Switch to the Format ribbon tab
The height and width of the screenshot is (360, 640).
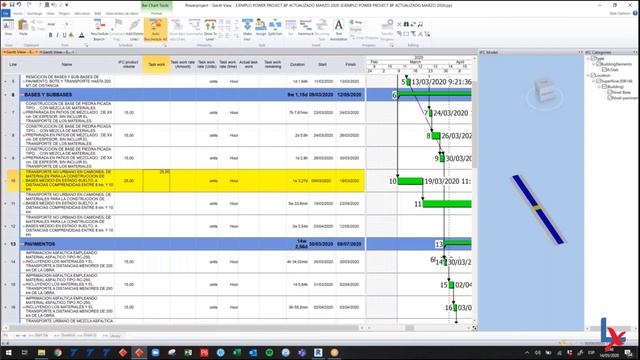tap(157, 13)
